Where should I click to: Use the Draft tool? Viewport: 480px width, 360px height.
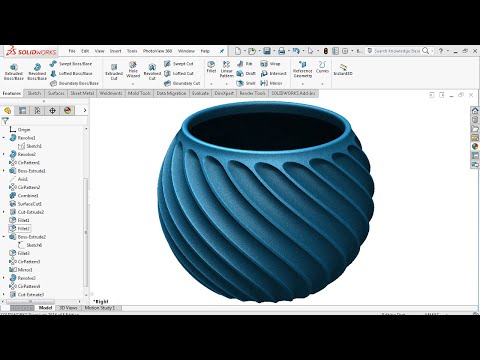(246, 73)
